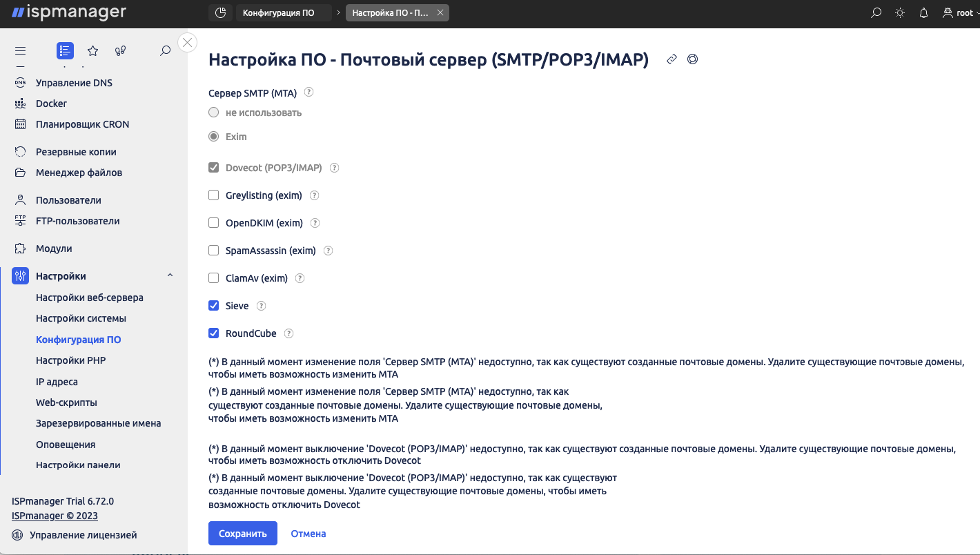
Task: Open Настройки панели menu item
Action: point(78,465)
